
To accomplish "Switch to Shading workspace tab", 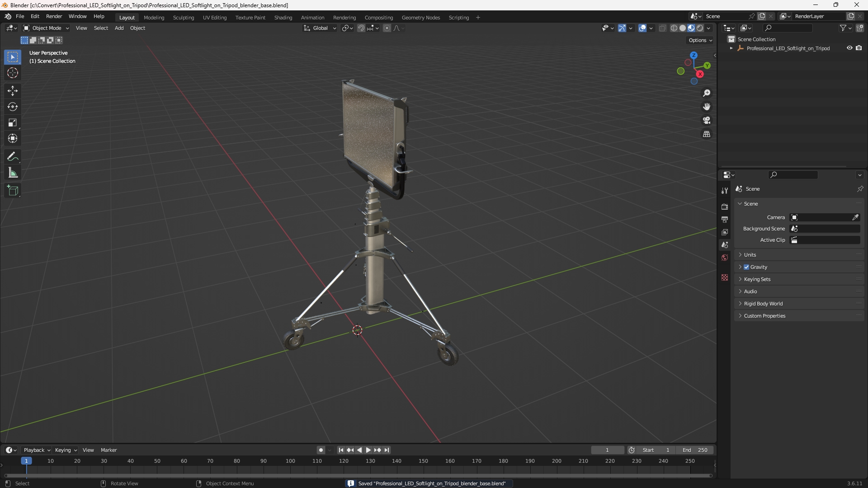I will click(x=283, y=18).
